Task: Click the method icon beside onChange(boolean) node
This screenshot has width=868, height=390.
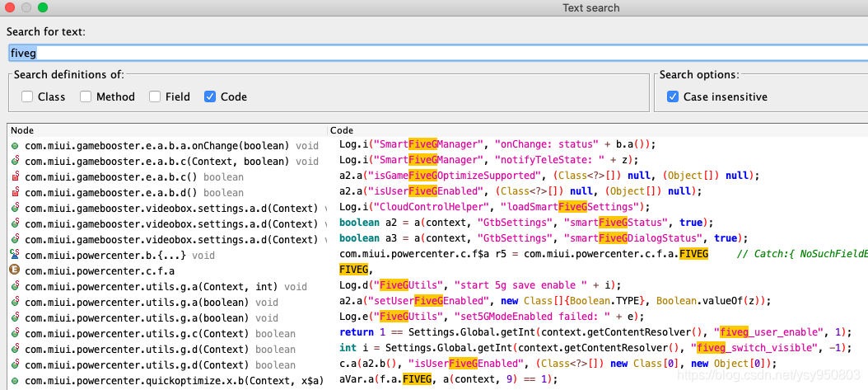Action: tap(15, 146)
